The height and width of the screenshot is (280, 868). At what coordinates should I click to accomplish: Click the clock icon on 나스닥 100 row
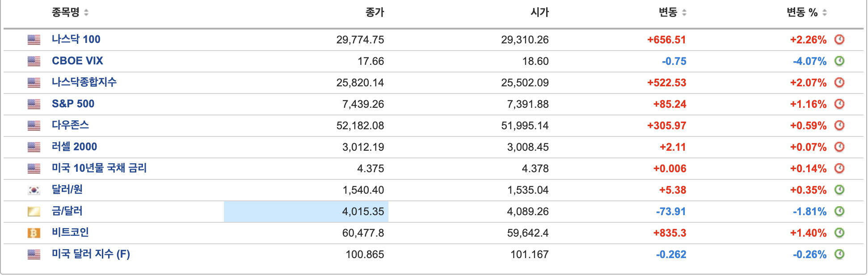839,39
